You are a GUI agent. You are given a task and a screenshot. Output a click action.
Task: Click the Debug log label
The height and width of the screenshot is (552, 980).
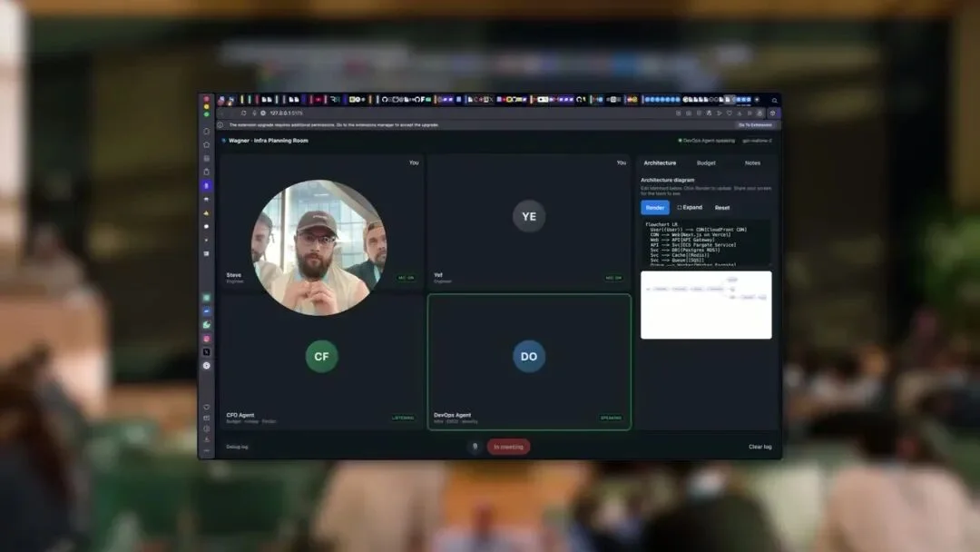tap(237, 447)
